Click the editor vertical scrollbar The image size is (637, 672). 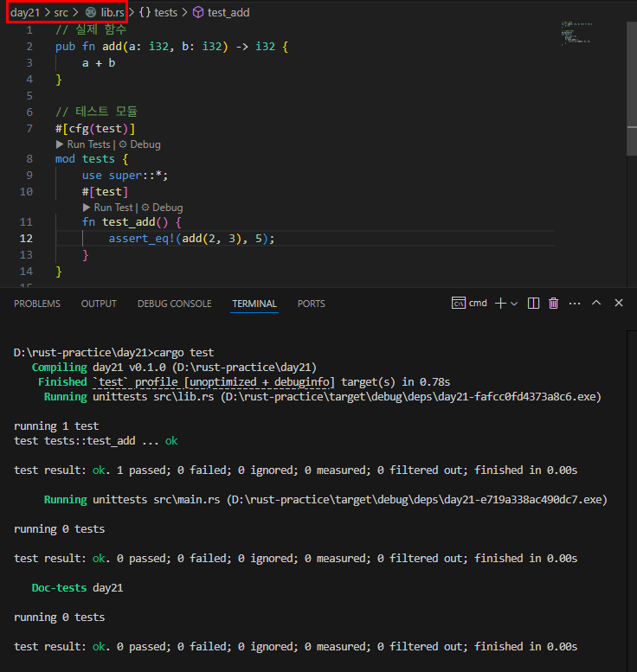coord(632,89)
